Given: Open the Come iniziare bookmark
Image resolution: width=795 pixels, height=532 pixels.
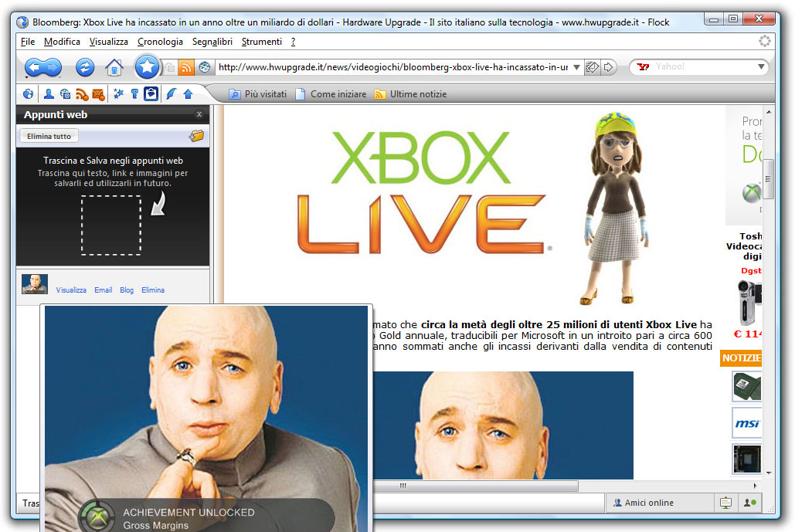Looking at the screenshot, I should point(331,93).
